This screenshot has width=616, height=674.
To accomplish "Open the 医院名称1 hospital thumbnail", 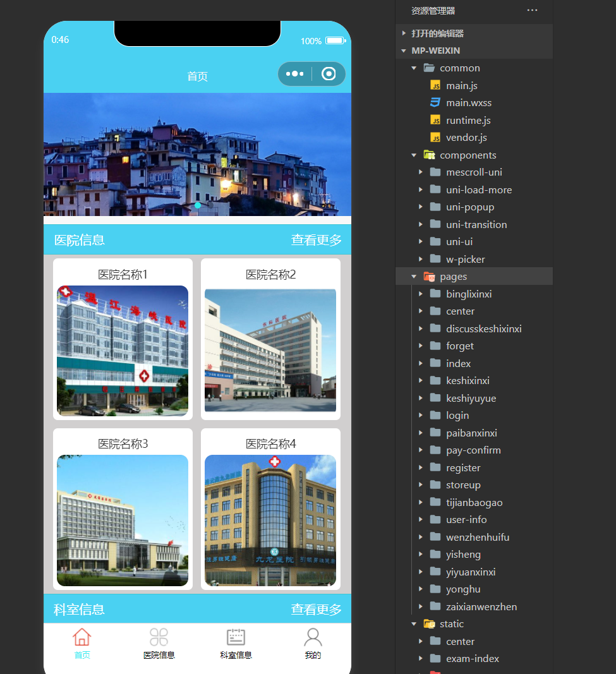I will (x=122, y=349).
